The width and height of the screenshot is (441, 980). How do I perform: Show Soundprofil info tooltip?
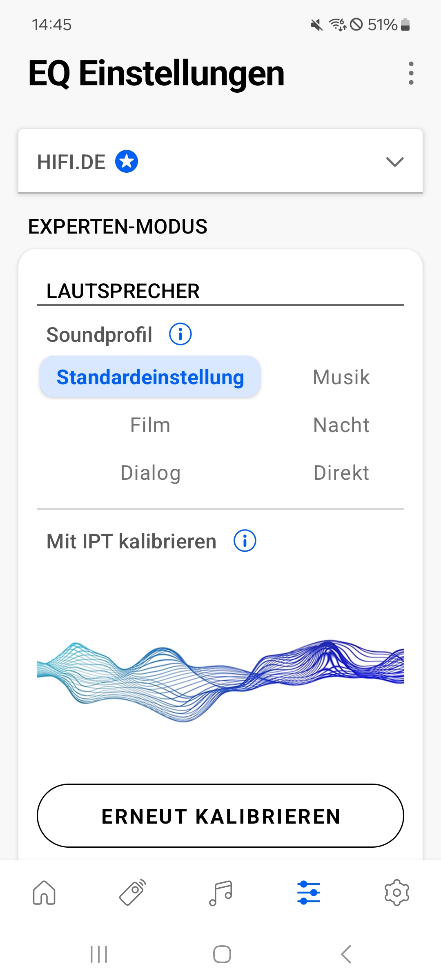pyautogui.click(x=180, y=334)
